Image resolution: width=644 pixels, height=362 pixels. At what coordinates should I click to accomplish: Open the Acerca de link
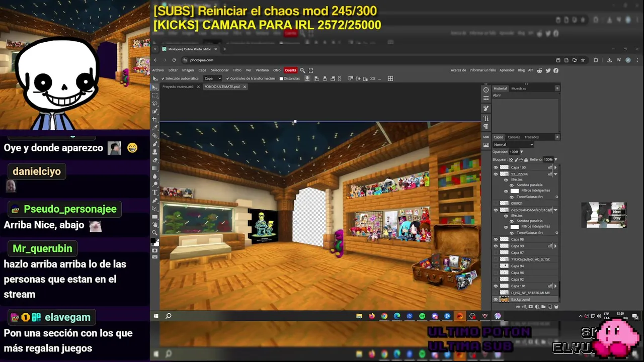click(x=458, y=70)
